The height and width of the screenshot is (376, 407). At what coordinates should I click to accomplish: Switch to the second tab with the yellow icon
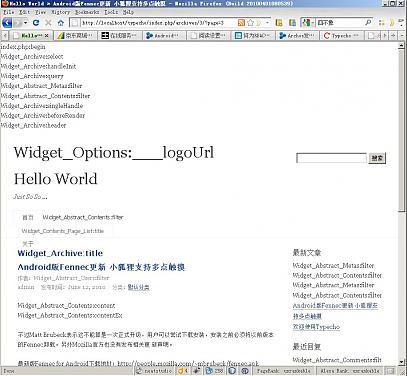pos(76,35)
